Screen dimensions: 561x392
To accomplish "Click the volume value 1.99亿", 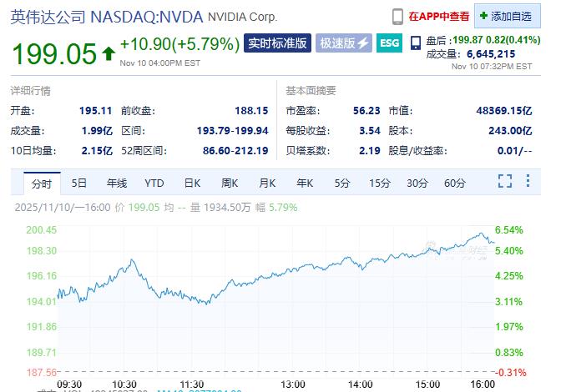I will [x=97, y=131].
